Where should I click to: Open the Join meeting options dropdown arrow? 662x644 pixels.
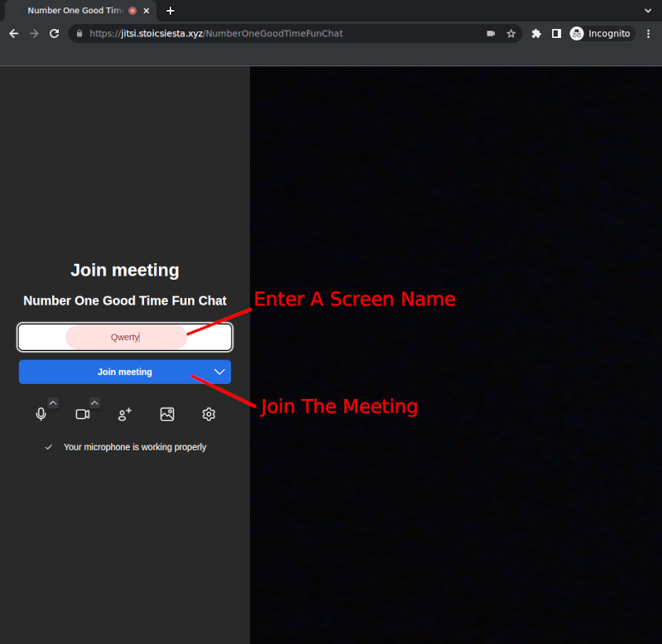(x=219, y=372)
